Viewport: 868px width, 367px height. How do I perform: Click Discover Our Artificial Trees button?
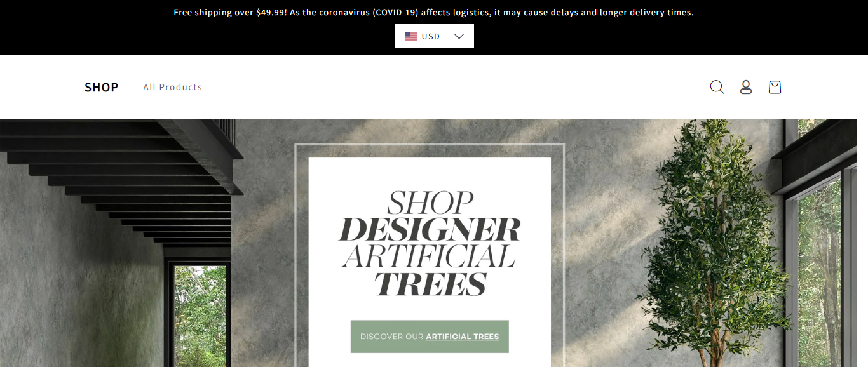coord(430,337)
